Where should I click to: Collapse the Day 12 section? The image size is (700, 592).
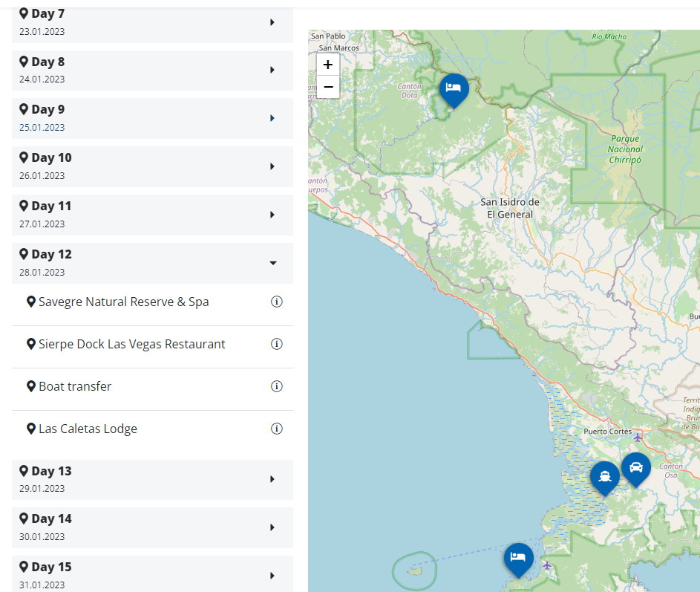pos(272,263)
